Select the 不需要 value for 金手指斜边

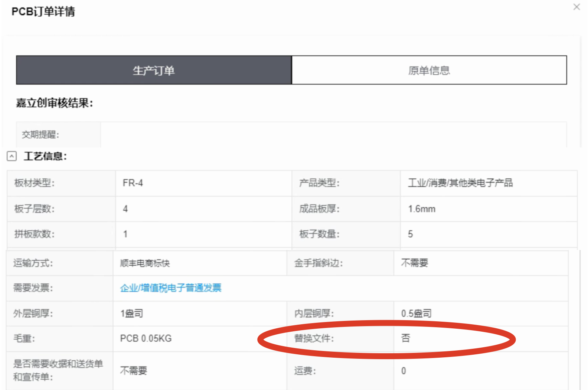click(x=415, y=263)
